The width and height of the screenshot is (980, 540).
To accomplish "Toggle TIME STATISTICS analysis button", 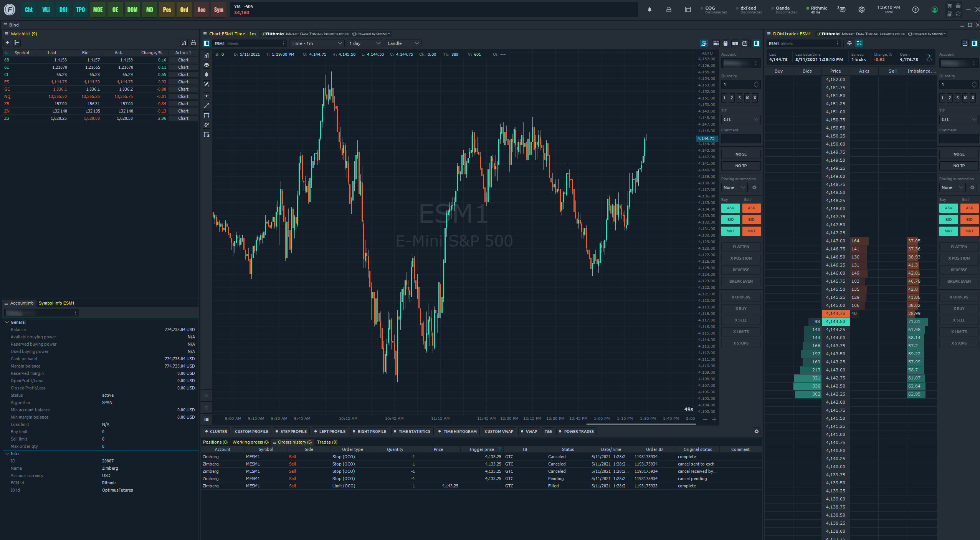I will click(412, 431).
